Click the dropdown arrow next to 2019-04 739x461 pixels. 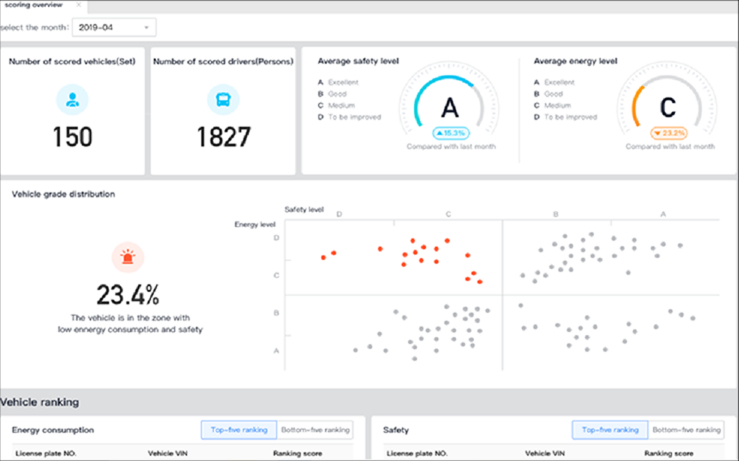click(146, 28)
